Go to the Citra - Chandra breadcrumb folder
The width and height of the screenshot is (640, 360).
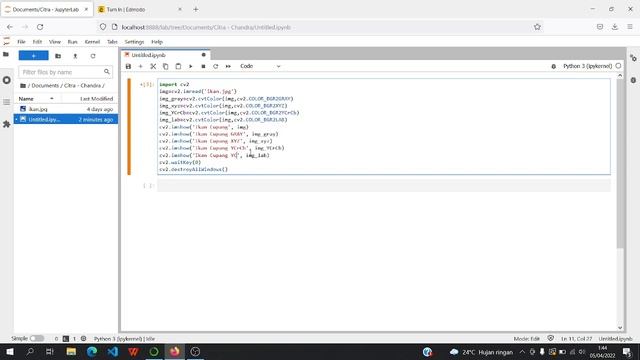point(82,86)
